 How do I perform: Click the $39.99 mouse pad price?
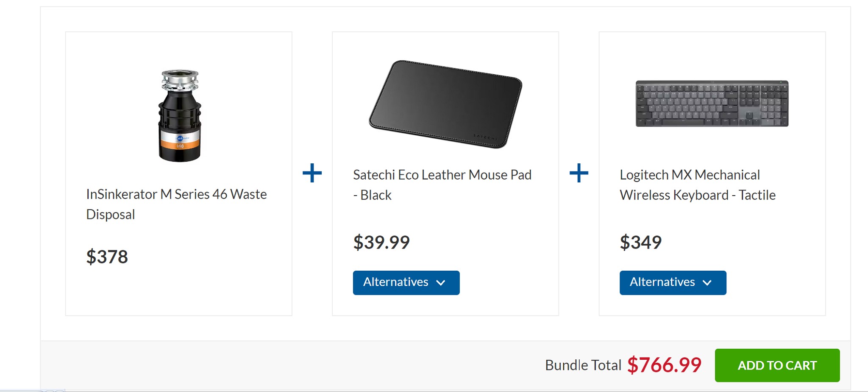coord(381,242)
